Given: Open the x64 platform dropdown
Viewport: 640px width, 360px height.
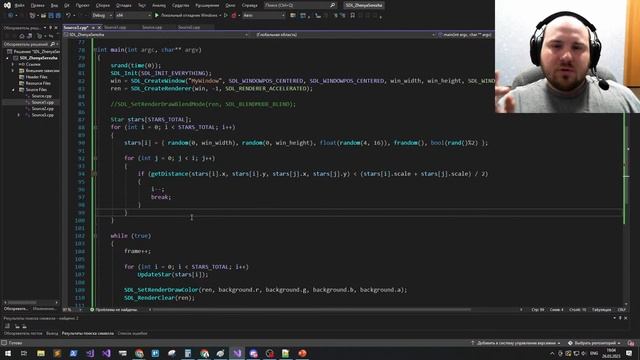Looking at the screenshot, I should [133, 16].
